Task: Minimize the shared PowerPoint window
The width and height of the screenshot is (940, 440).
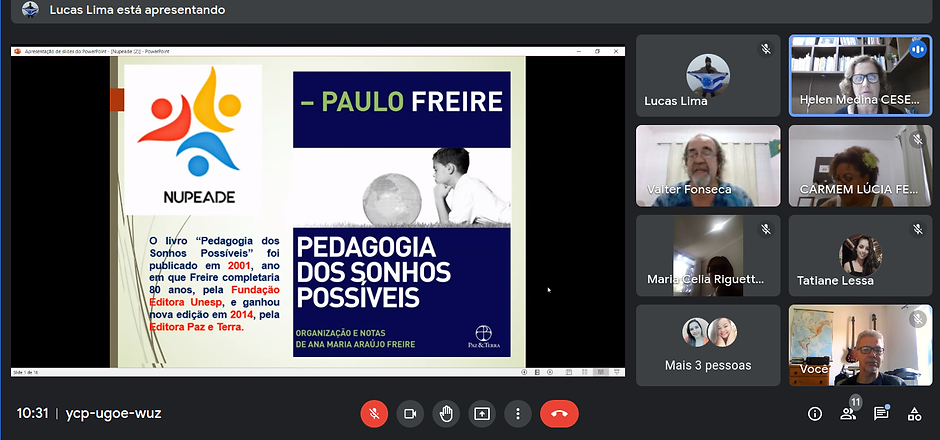Action: pyautogui.click(x=579, y=52)
